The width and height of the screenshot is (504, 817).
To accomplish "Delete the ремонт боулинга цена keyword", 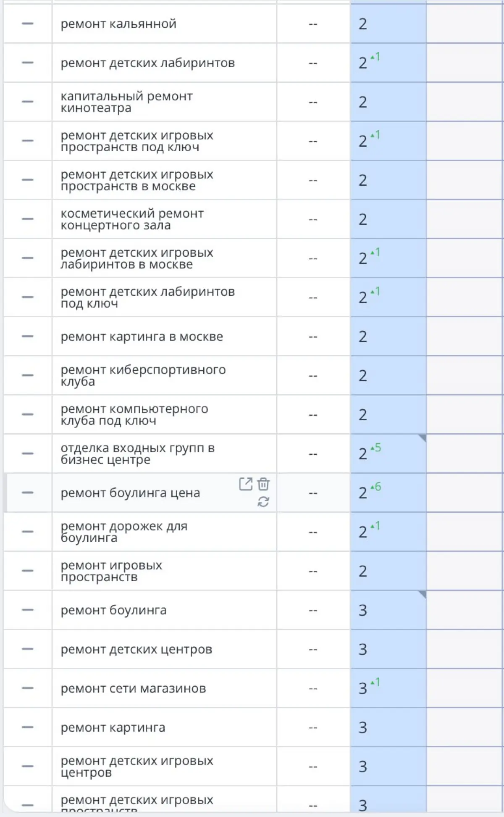I will click(x=263, y=484).
